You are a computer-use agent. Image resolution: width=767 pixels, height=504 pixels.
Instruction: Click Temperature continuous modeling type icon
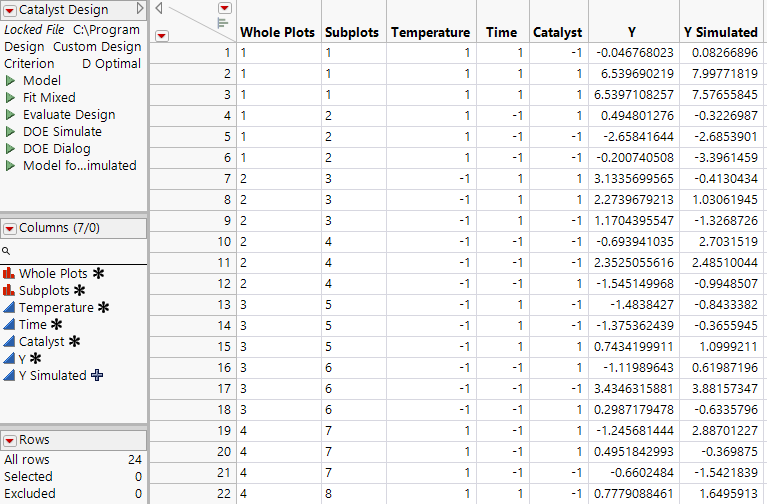point(9,307)
